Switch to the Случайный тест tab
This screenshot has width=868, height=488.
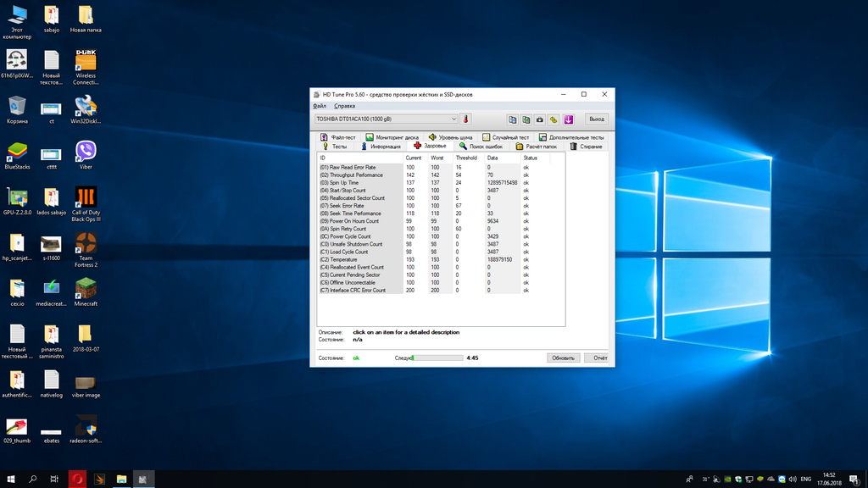505,137
